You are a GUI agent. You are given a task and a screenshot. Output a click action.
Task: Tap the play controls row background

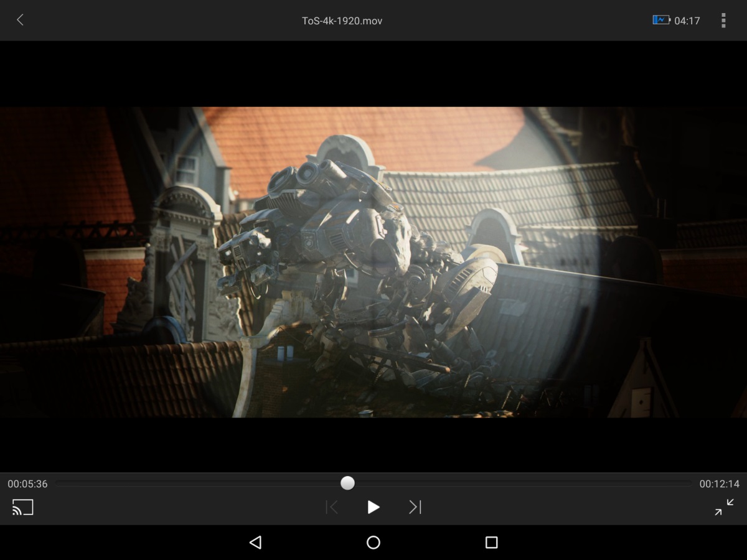pyautogui.click(x=187, y=507)
